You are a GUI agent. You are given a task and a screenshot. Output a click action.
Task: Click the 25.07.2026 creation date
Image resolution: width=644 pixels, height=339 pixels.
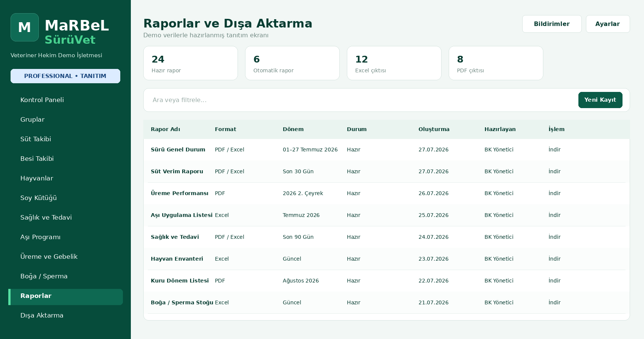434,215
